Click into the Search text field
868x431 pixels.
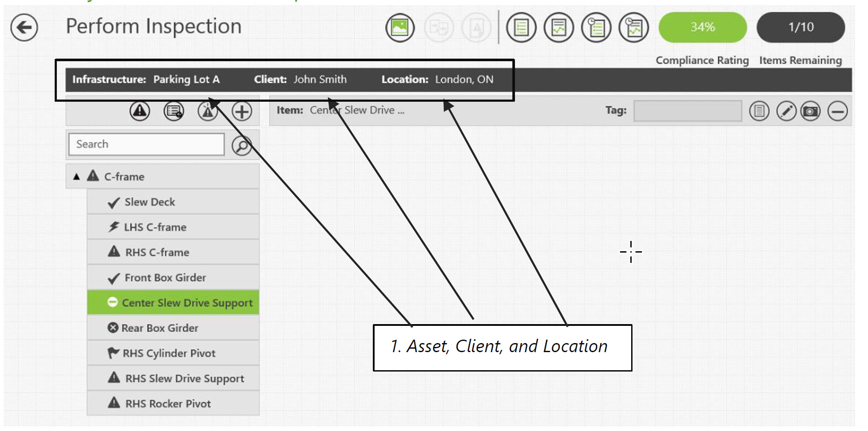click(146, 144)
